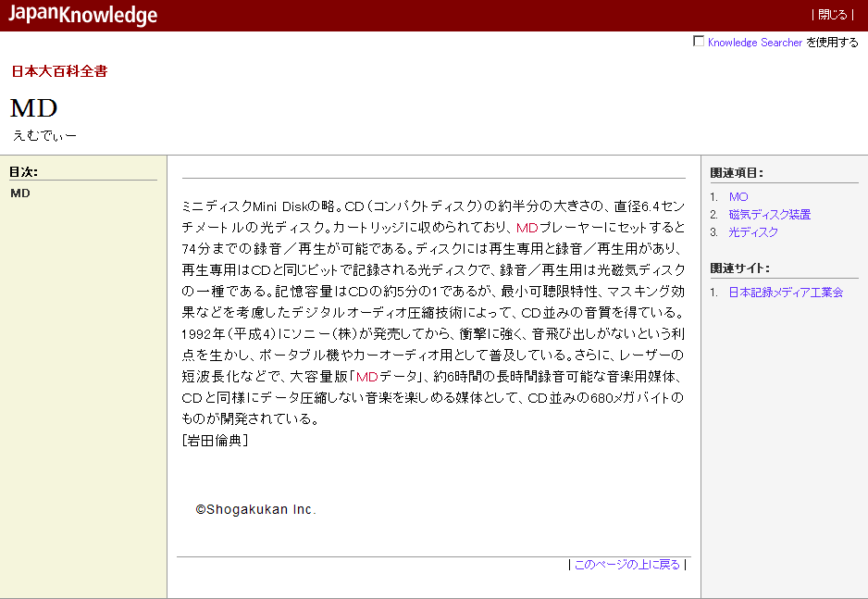
Task: Click the 関連サイト heading
Action: tap(739, 268)
